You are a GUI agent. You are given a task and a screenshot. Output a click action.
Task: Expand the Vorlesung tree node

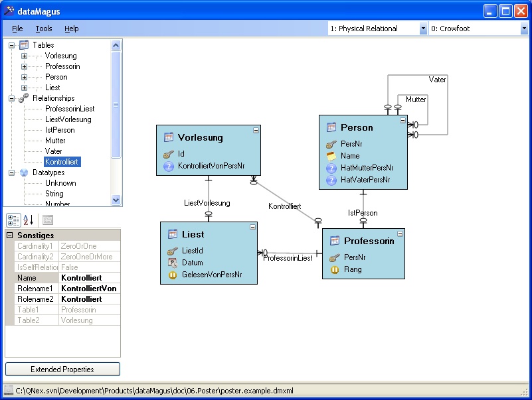point(24,56)
